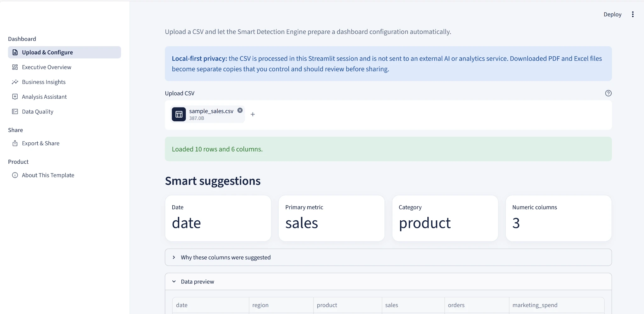
Task: Click the Deploy button
Action: (x=612, y=14)
